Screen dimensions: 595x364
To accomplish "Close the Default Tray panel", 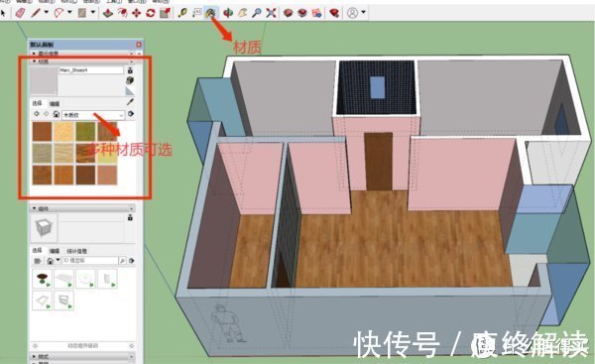I will click(x=139, y=45).
